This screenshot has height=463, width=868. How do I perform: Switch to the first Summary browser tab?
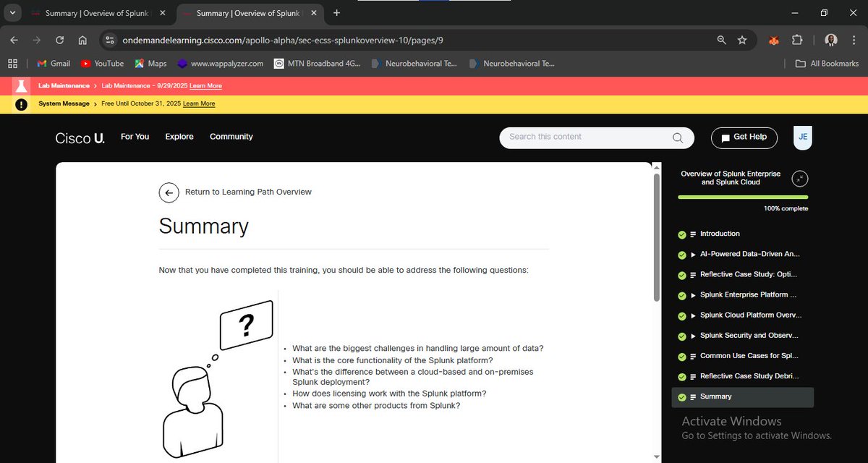pos(98,13)
